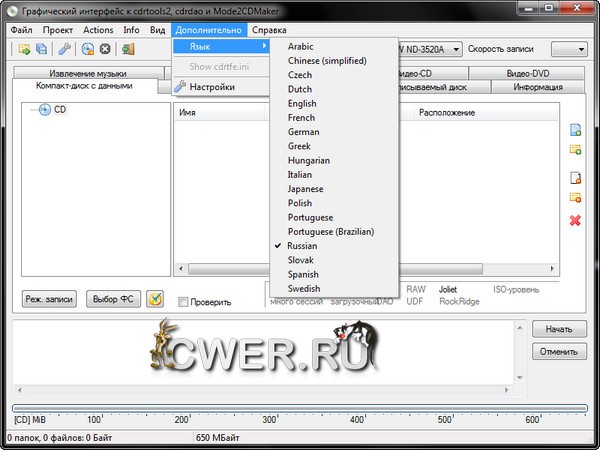Click the red delete icon on right
600x450 pixels.
(575, 220)
